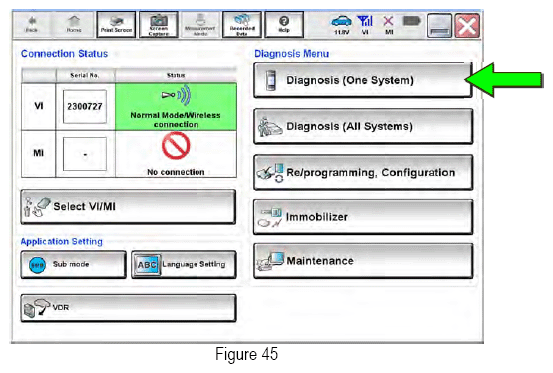Screen dimensions: 553x373
Task: Click the Application Setting heading
Action: point(62,242)
